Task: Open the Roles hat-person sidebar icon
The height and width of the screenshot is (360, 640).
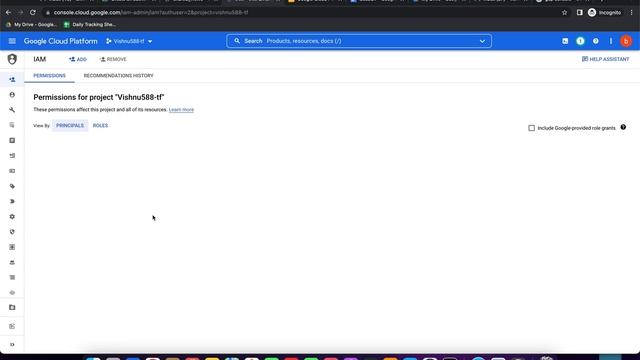Action: (x=12, y=262)
